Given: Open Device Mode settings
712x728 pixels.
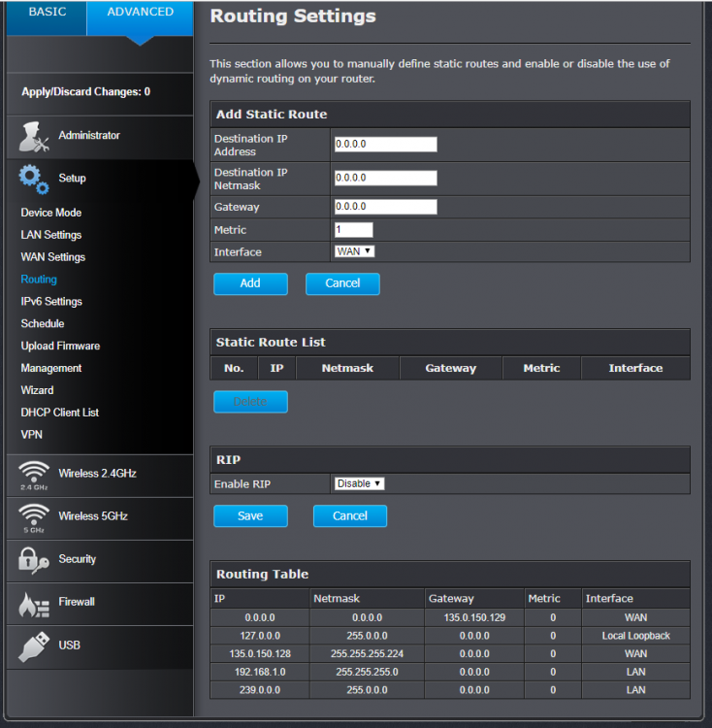Looking at the screenshot, I should point(51,213).
